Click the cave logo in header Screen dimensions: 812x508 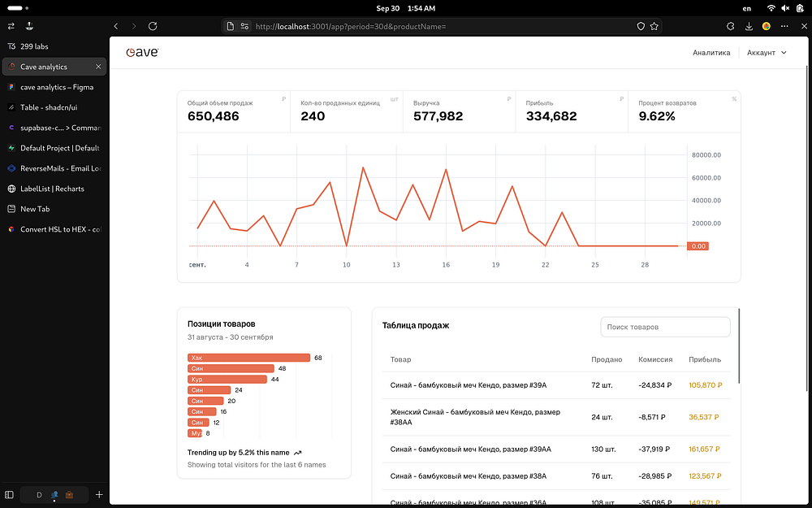tap(142, 52)
